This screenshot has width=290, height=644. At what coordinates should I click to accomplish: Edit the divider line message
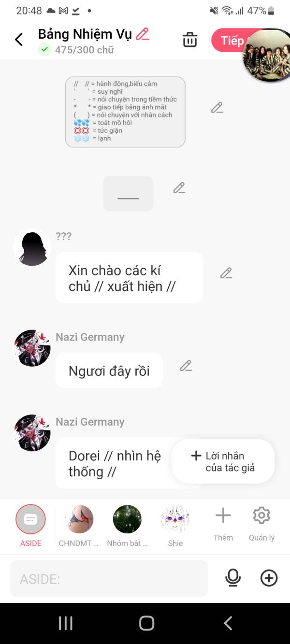point(179,187)
